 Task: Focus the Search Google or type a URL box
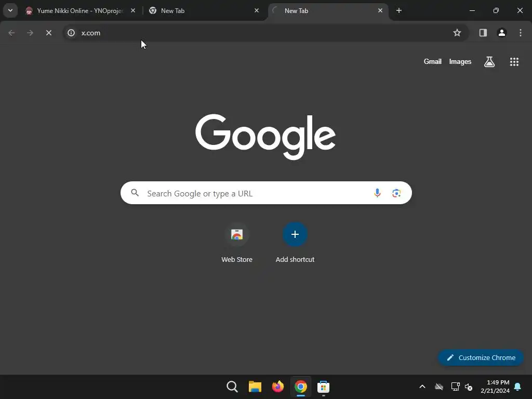click(x=266, y=193)
